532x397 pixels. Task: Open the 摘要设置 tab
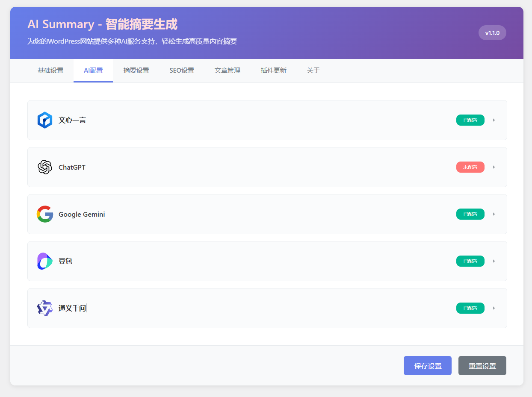[136, 71]
